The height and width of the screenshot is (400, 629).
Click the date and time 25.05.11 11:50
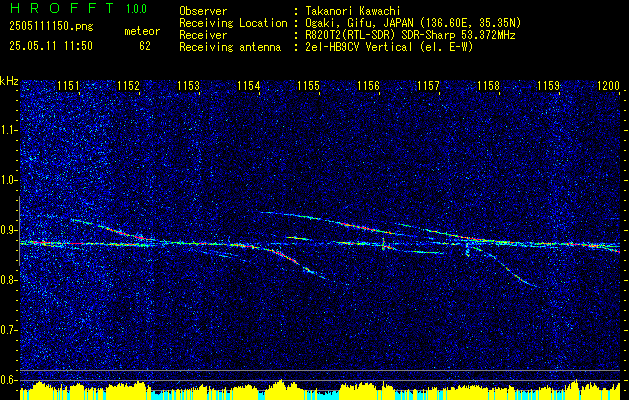pyautogui.click(x=51, y=46)
